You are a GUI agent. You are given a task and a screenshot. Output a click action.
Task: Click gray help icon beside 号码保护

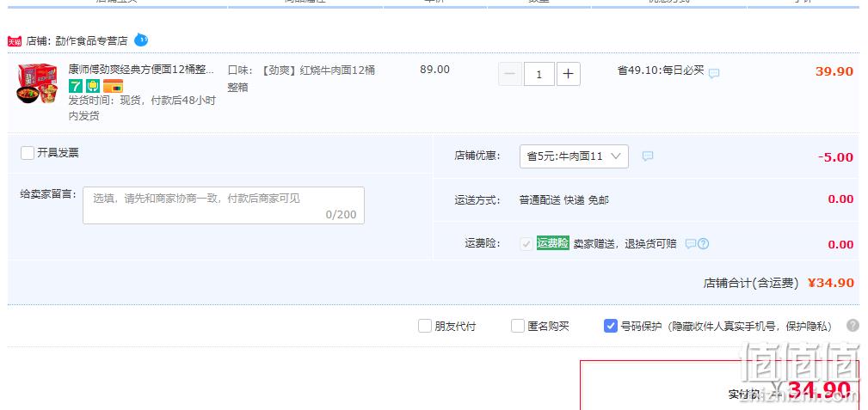[x=853, y=326]
